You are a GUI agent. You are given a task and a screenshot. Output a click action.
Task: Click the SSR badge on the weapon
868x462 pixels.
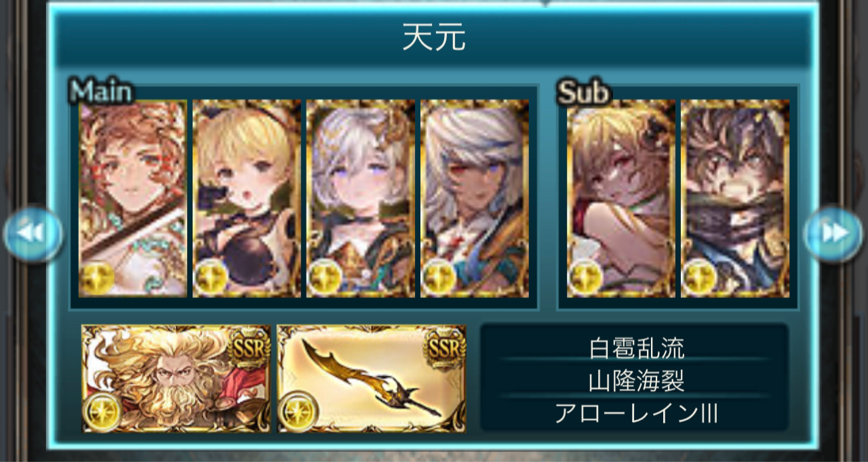tap(443, 348)
